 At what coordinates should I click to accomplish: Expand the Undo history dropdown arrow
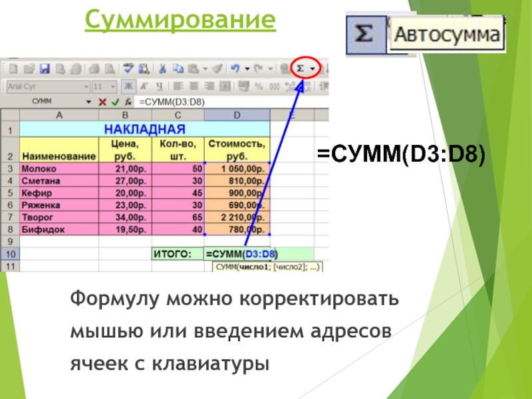coord(247,69)
